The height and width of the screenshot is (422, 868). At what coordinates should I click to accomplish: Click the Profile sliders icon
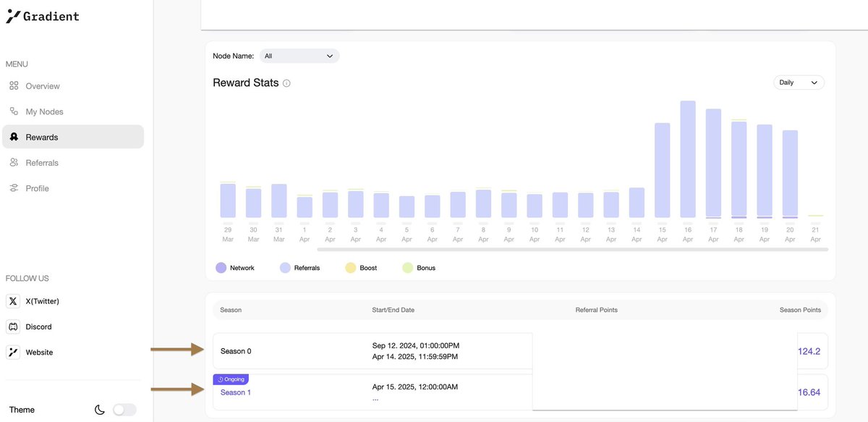14,188
